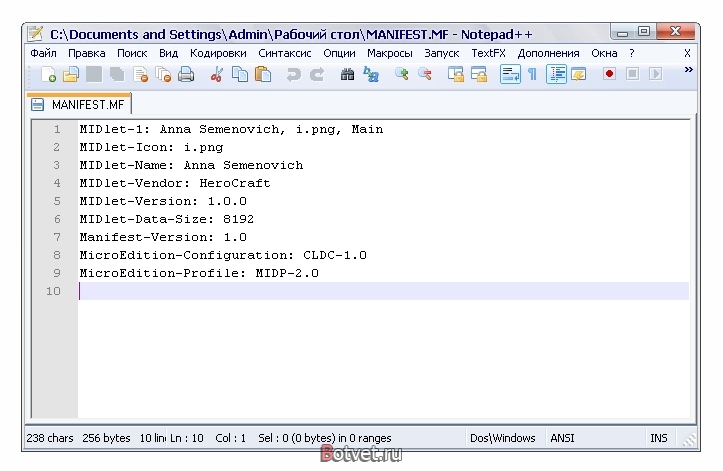Select the MANIFEST.MF tab
The image size is (723, 471).
pos(79,104)
